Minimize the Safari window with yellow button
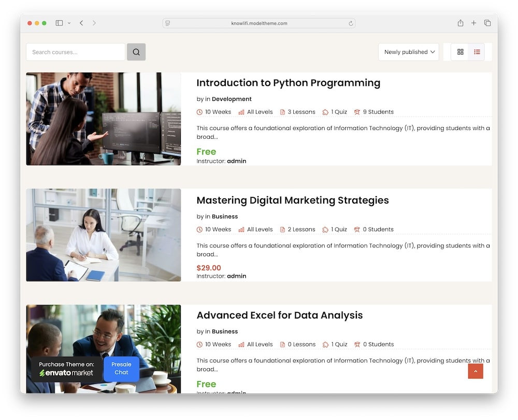The width and height of the screenshot is (518, 420). pos(37,23)
